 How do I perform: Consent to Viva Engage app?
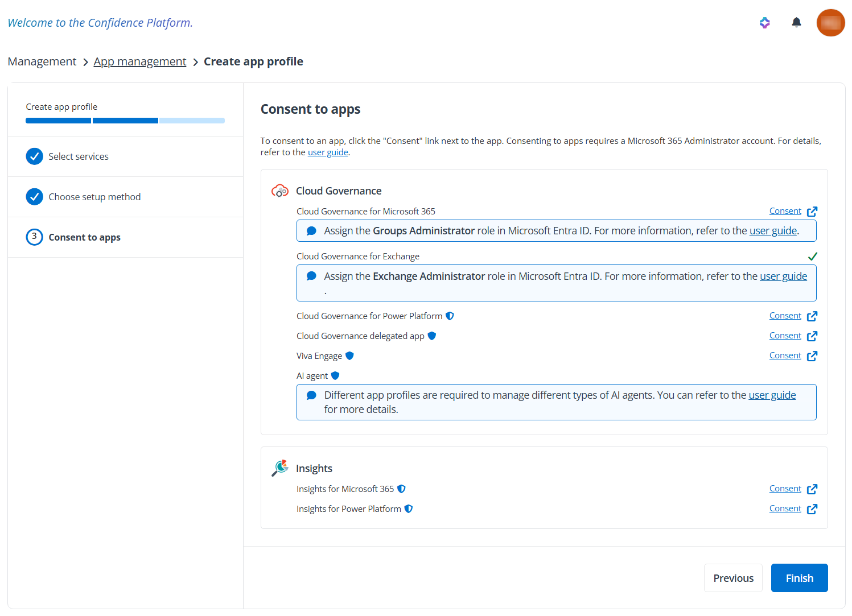(785, 355)
